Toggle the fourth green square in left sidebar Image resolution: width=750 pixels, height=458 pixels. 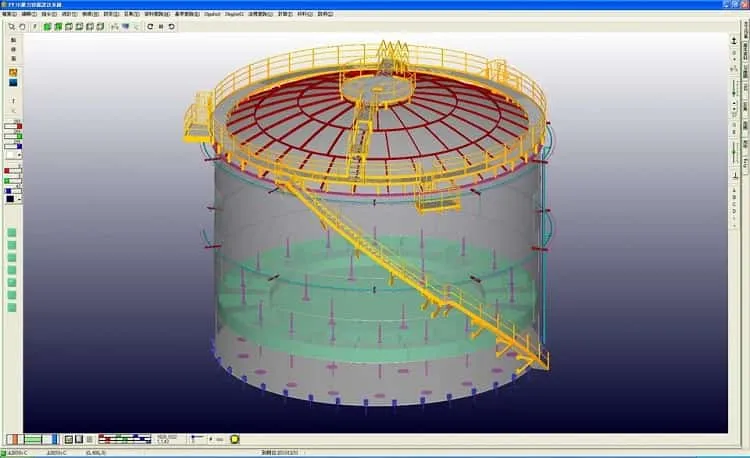(x=12, y=270)
